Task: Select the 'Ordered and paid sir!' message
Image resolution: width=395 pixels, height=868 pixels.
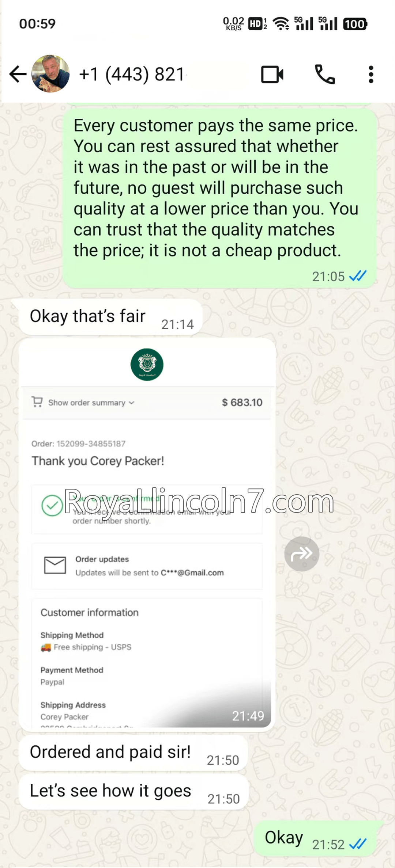Action: click(133, 753)
